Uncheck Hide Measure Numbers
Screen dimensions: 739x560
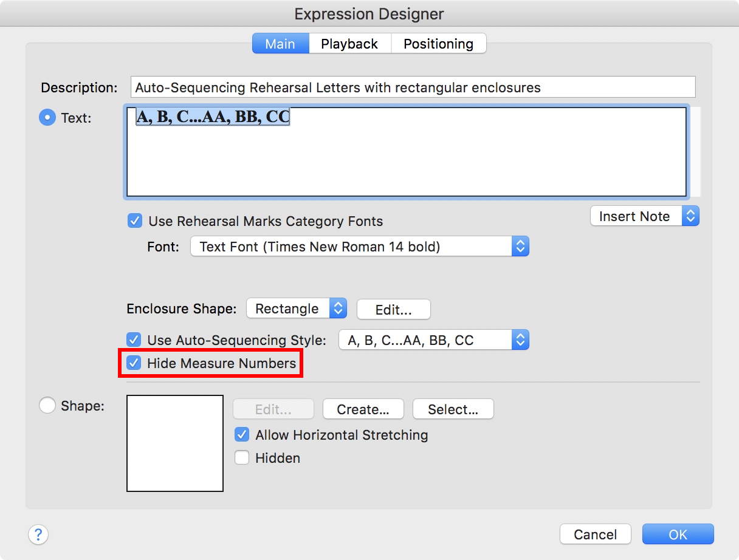(132, 363)
